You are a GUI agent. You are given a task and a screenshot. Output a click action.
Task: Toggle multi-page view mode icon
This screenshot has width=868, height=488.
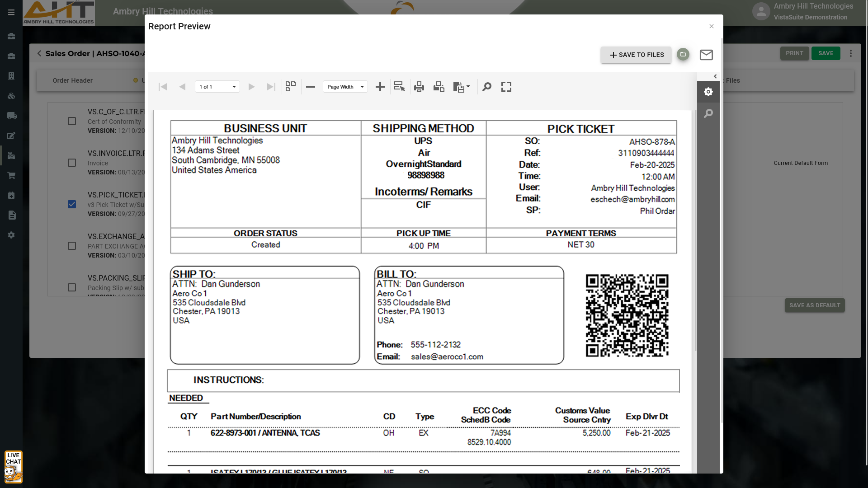(291, 87)
